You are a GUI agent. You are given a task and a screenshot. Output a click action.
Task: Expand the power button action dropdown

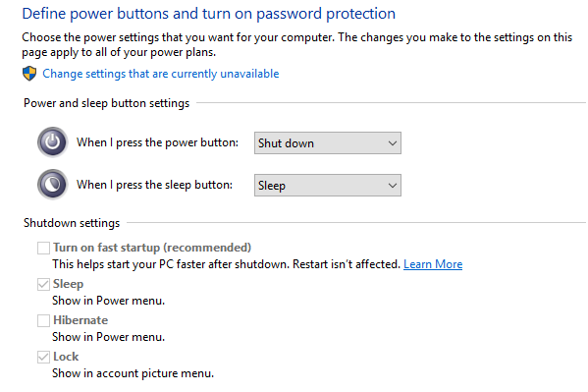point(327,143)
